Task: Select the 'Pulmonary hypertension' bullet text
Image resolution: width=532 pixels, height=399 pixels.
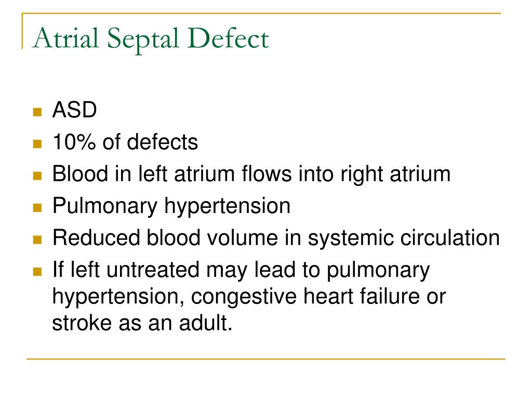Action: [x=171, y=207]
